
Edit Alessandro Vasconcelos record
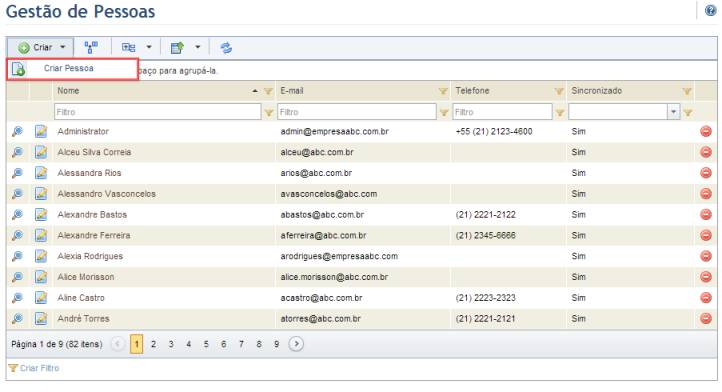(x=41, y=194)
